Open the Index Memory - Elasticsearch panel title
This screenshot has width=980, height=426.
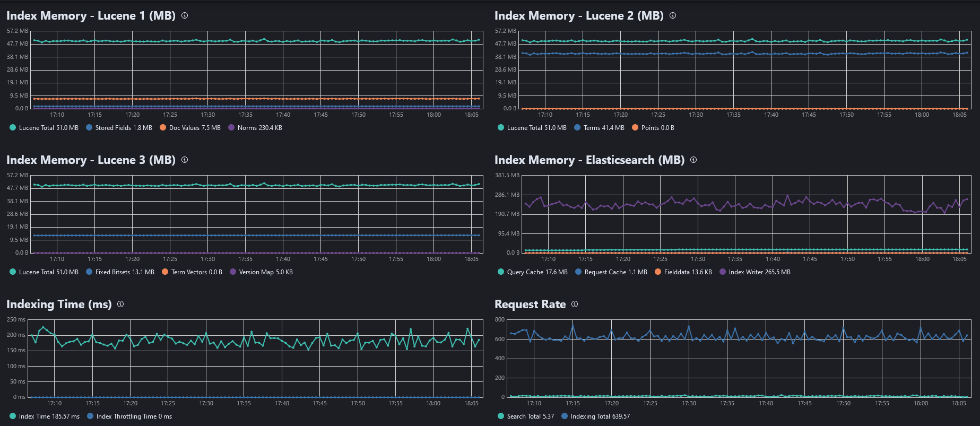click(589, 160)
